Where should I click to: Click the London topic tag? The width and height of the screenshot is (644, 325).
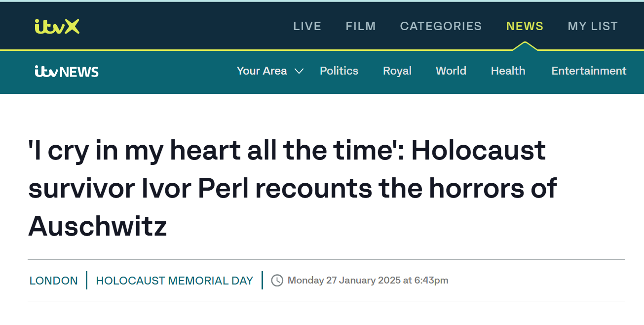tap(54, 281)
